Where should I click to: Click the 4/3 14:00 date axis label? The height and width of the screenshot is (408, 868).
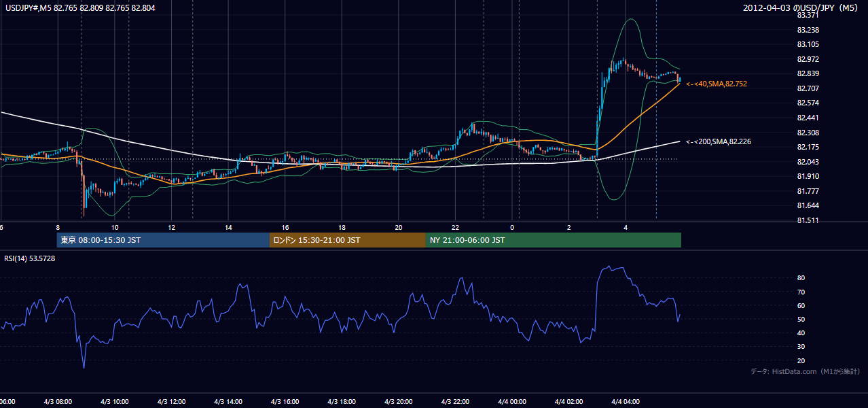[228, 402]
